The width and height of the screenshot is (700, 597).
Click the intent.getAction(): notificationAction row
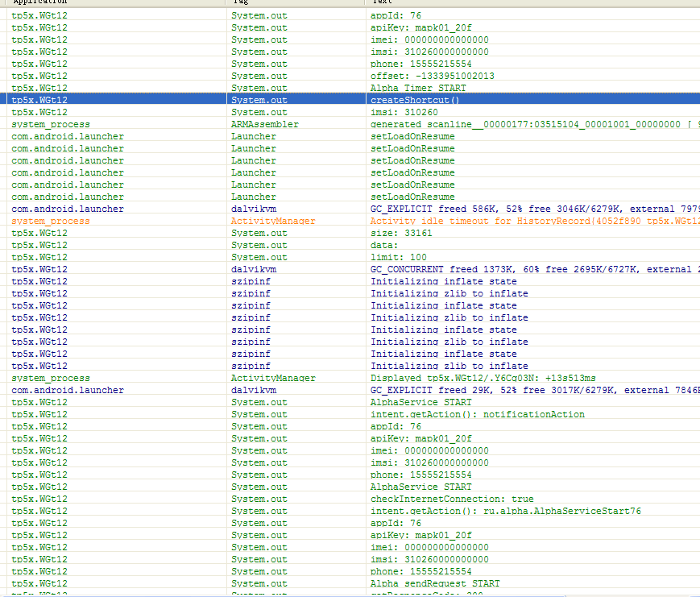click(x=478, y=414)
